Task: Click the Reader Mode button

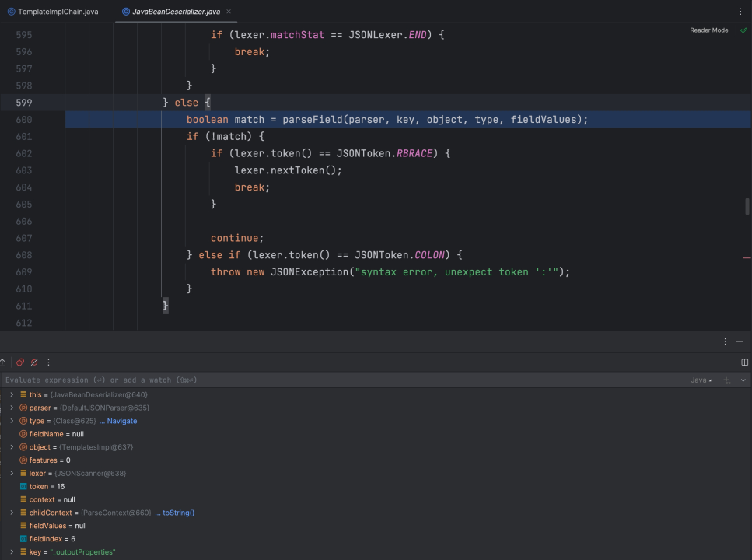Action: (709, 30)
